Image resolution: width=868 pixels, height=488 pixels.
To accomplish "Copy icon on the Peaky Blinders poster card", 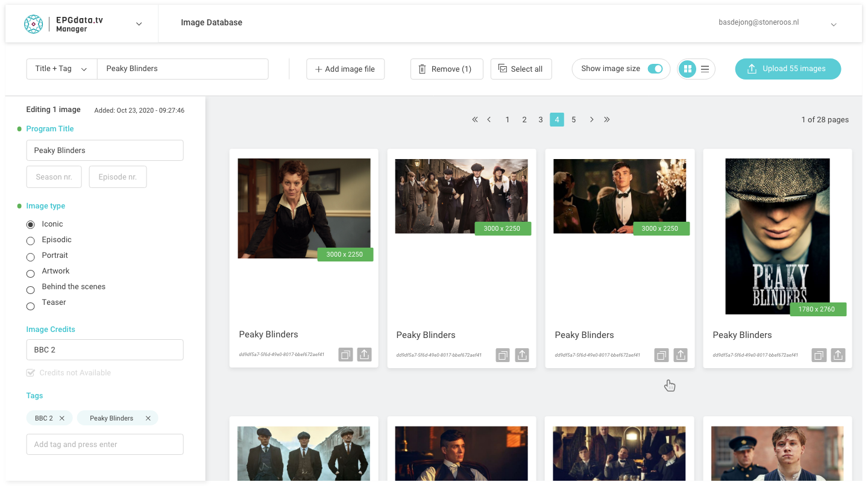I will 819,355.
